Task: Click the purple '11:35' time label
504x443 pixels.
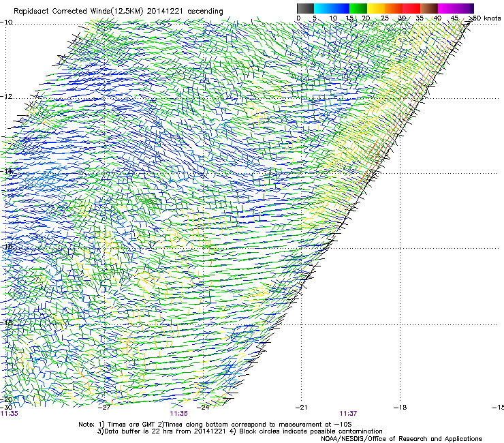Action: click(10, 414)
